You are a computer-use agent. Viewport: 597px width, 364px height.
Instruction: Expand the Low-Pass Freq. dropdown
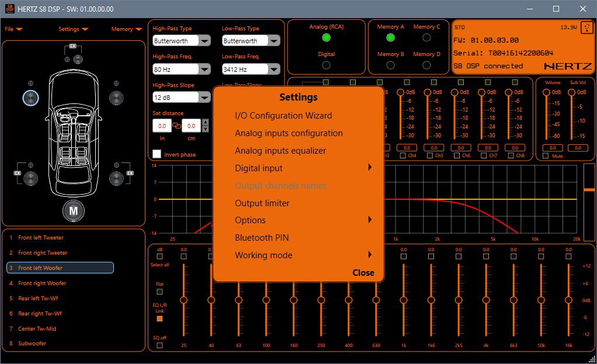(x=274, y=70)
